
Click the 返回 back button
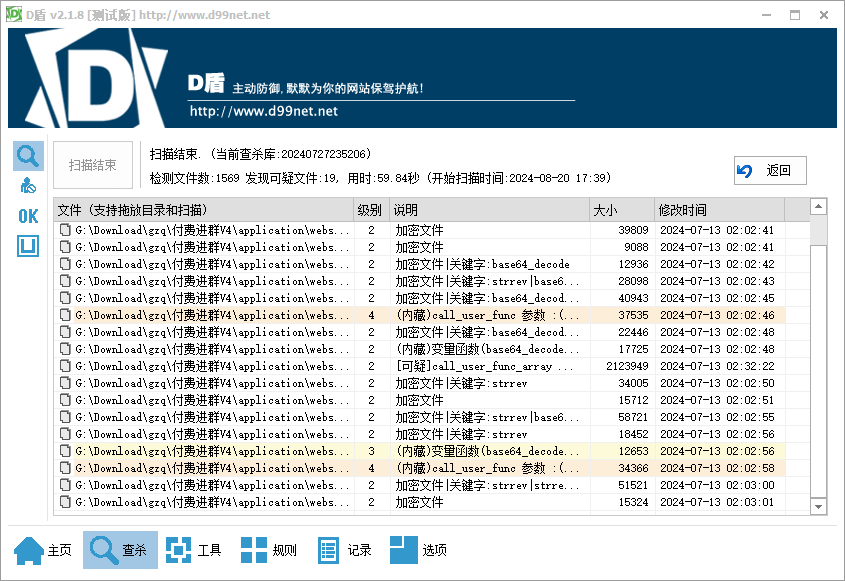click(770, 171)
